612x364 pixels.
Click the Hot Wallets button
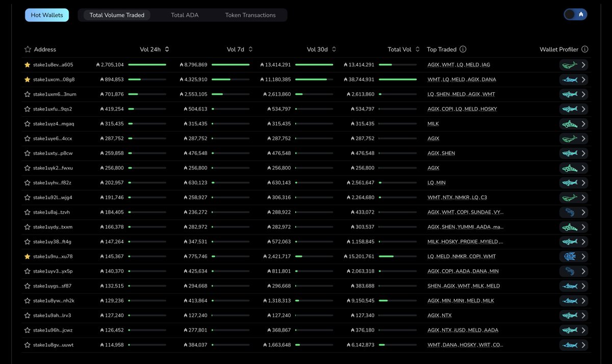tap(47, 15)
